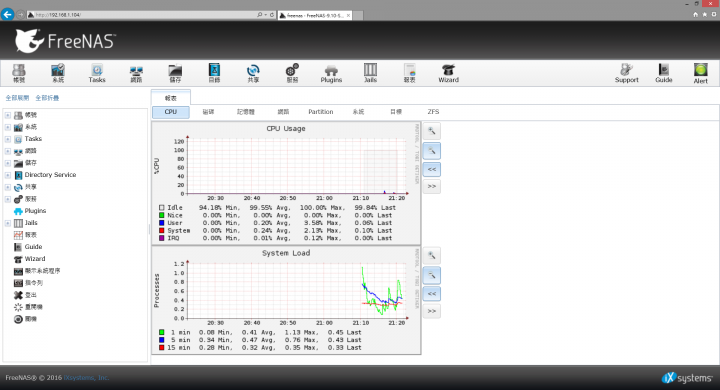
Task: Zoom in on the CPU Usage graph
Action: coord(432,131)
